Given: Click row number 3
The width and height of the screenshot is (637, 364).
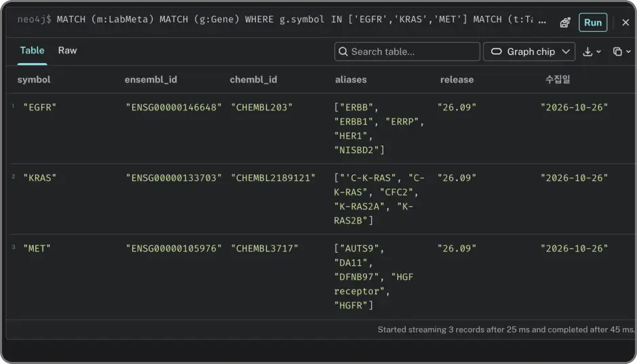Looking at the screenshot, I should pyautogui.click(x=14, y=247).
